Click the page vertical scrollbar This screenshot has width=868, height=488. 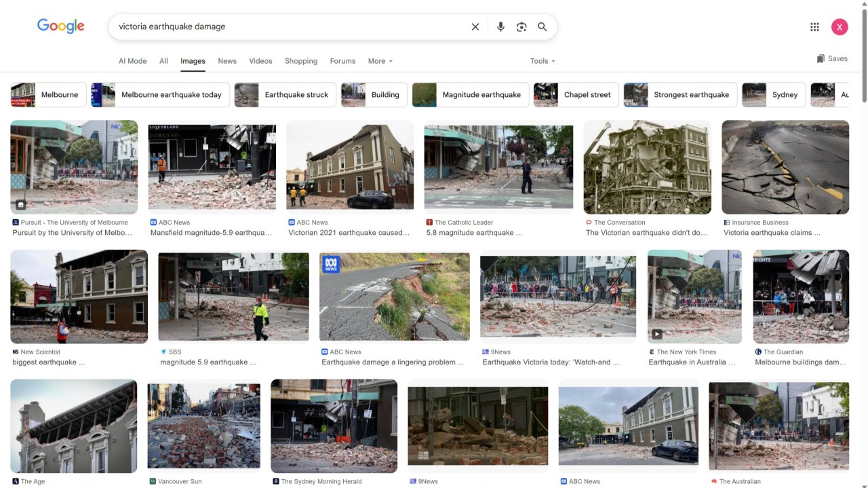(864, 54)
